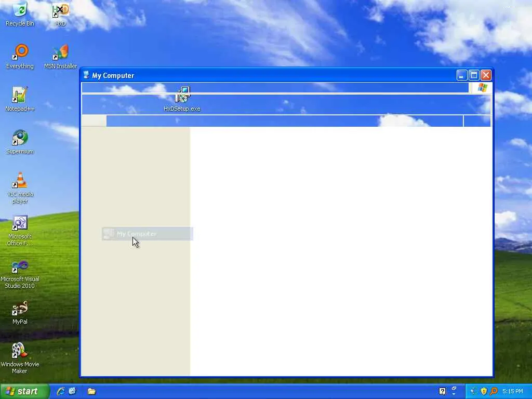532x399 pixels.
Task: Select the HxDSetup.exe installer icon
Action: point(182,99)
